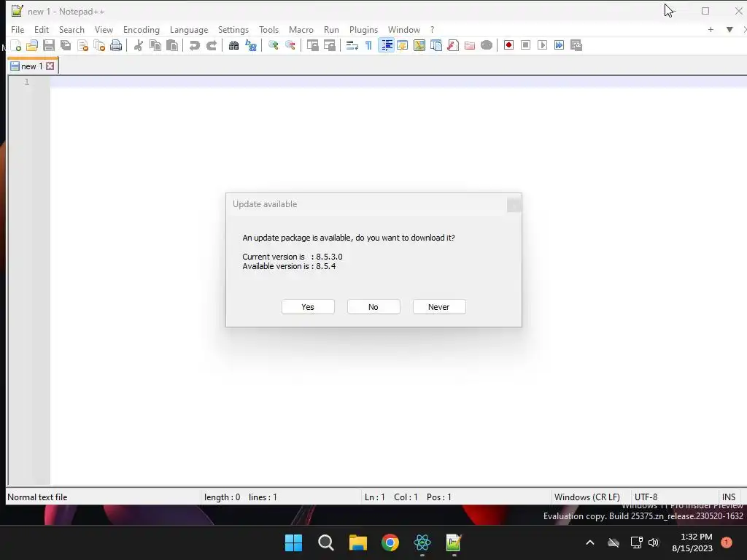Click the Save toolbar icon

coord(49,45)
